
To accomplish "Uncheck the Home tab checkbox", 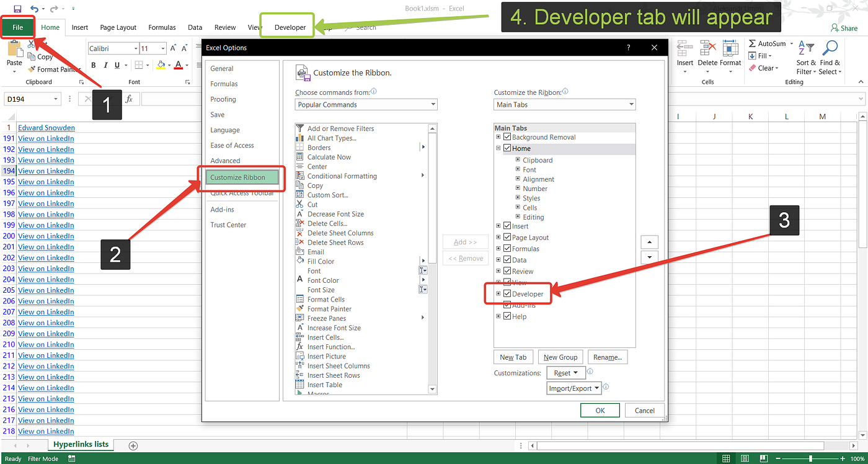I will [508, 148].
